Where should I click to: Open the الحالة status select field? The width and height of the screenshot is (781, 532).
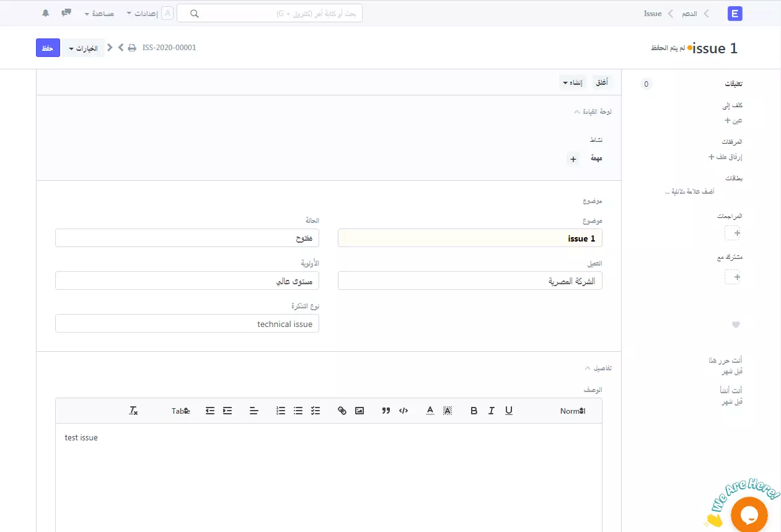click(x=187, y=238)
